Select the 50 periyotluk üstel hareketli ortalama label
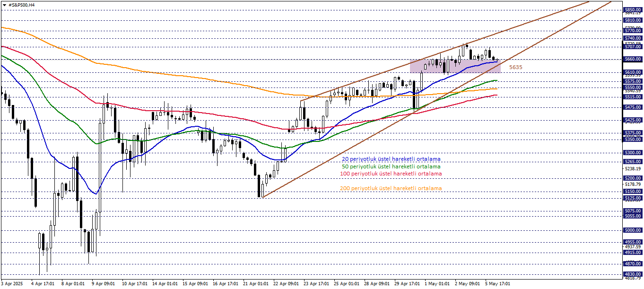The image size is (644, 289). (391, 166)
